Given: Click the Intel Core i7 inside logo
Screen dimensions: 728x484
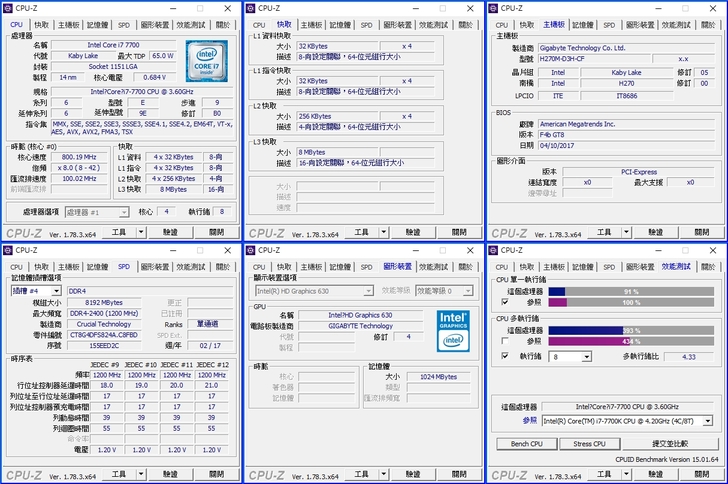Looking at the screenshot, I should [x=207, y=61].
